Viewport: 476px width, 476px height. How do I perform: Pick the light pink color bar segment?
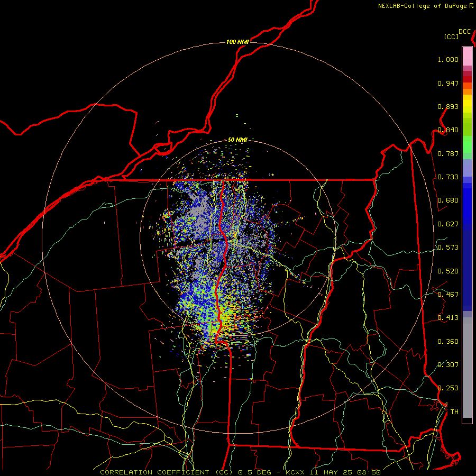pos(467,56)
